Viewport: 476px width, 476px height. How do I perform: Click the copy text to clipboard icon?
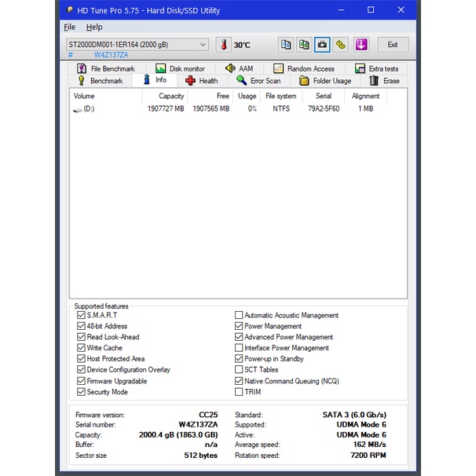click(x=287, y=45)
